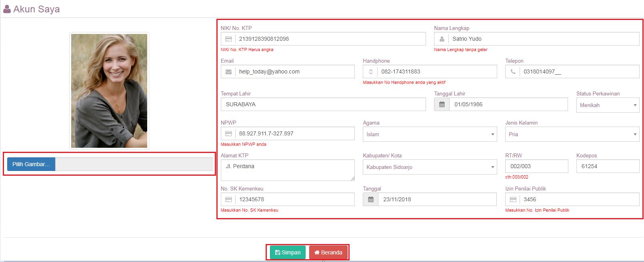Viewport: 644px width, 262px height.
Task: Click the envelope icon beside Email field
Action: pos(228,72)
